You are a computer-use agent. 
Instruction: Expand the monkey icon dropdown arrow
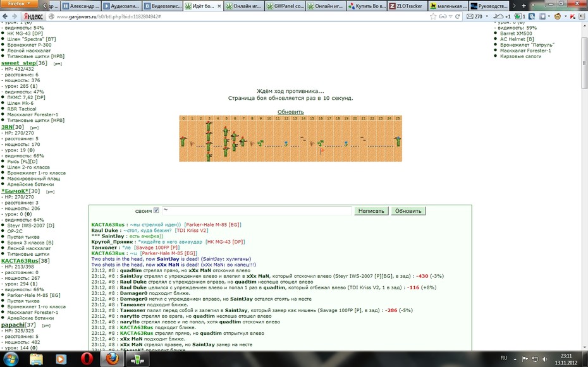[565, 16]
